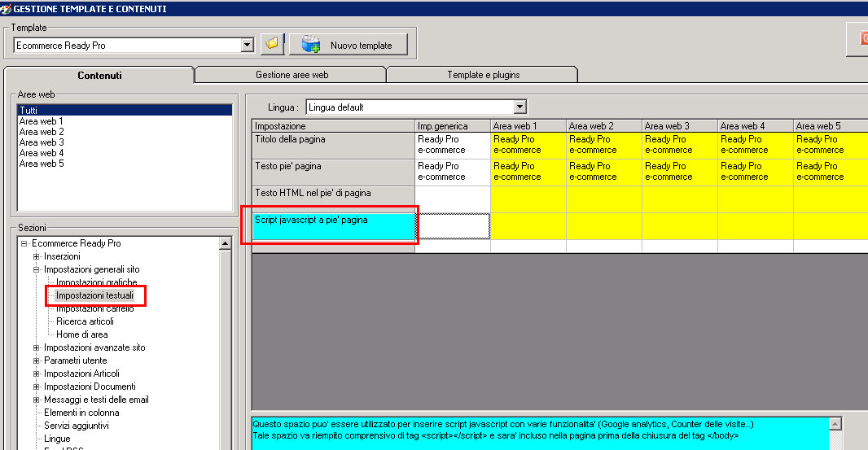The width and height of the screenshot is (868, 450).
Task: Select Tutti in Aree web list
Action: 125,110
